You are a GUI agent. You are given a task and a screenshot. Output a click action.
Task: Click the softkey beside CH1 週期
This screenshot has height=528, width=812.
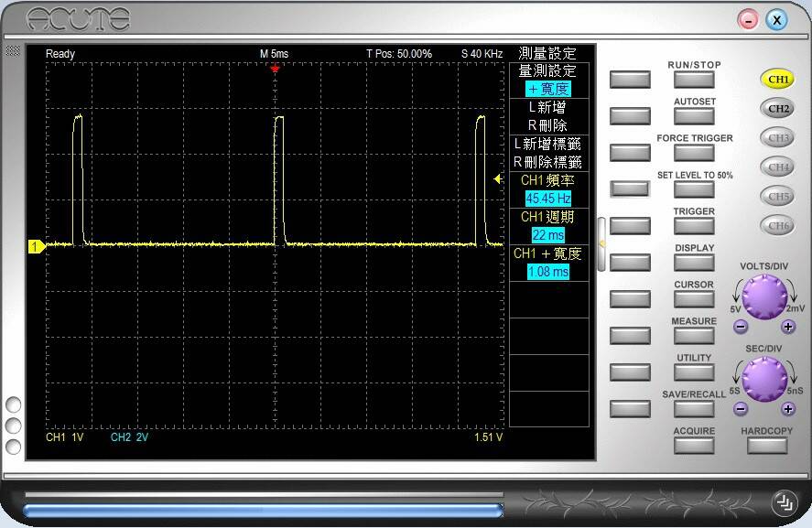tap(630, 226)
